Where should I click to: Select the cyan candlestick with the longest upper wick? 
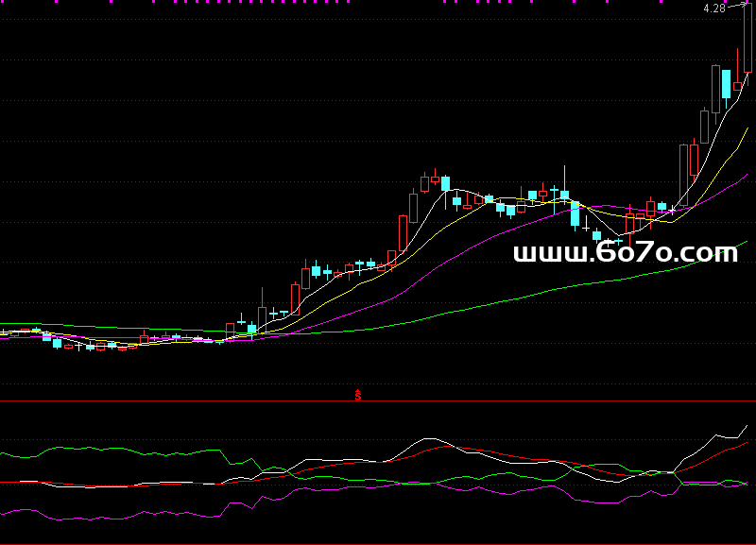564,186
